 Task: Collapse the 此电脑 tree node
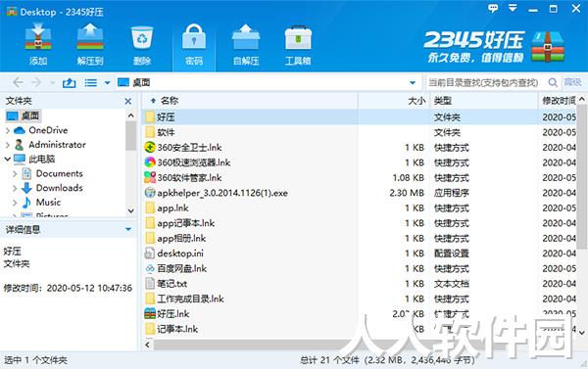click(x=8, y=159)
